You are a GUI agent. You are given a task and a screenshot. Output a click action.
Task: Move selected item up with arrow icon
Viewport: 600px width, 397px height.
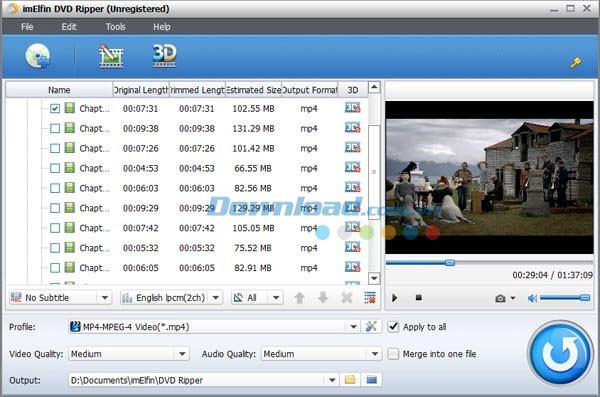pos(300,297)
